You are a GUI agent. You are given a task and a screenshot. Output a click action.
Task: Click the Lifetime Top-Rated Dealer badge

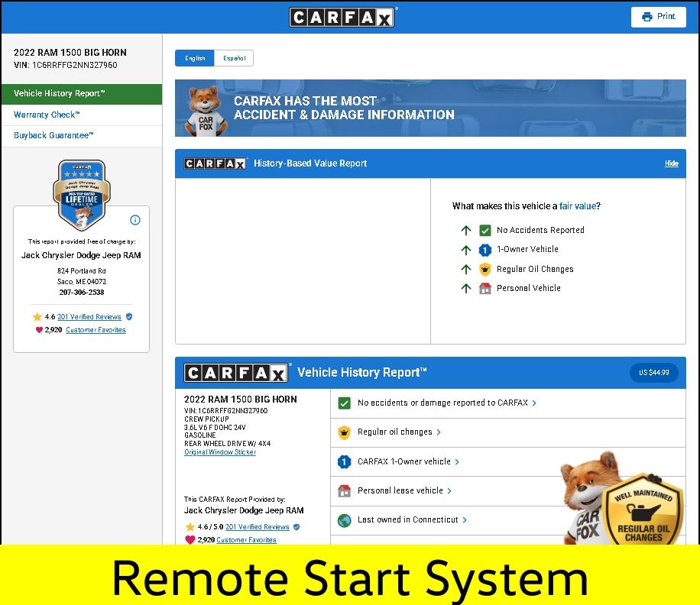tap(82, 195)
